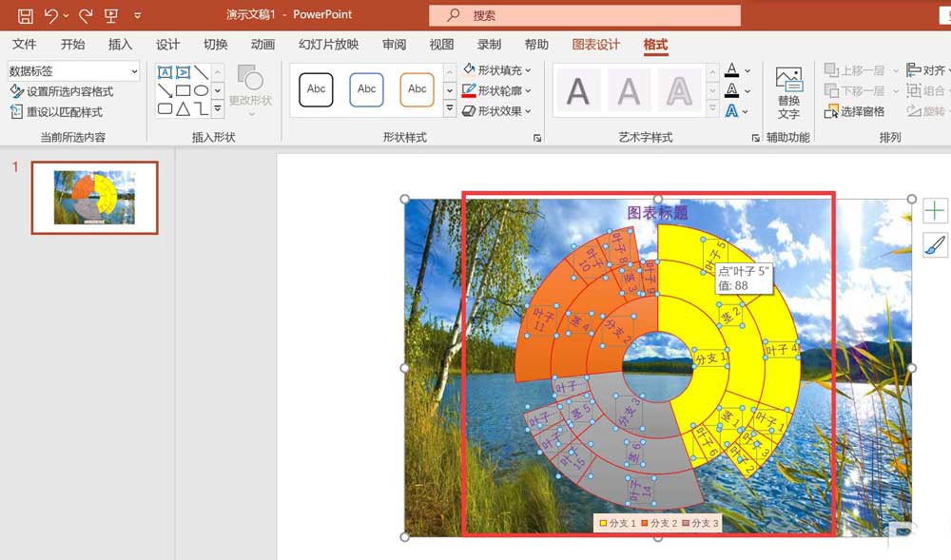Click 重设以匹配样式 button
This screenshot has width=951, height=560.
(x=56, y=112)
